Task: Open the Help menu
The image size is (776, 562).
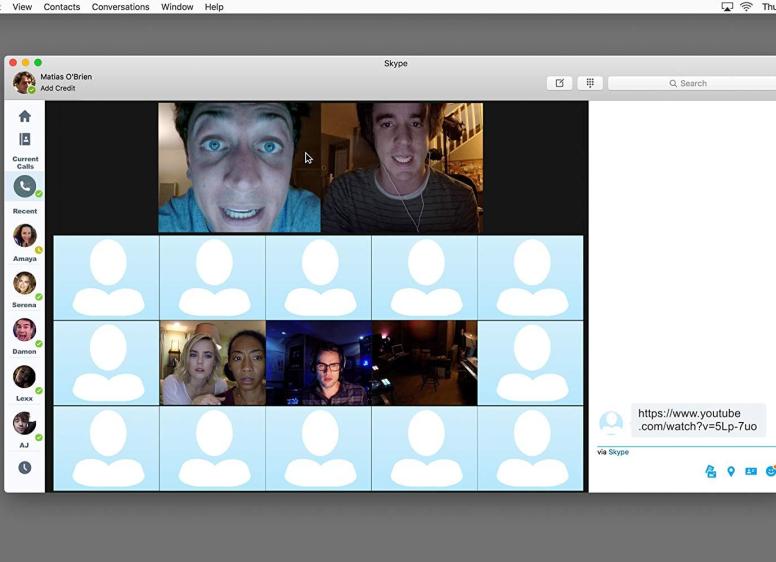Action: click(214, 7)
